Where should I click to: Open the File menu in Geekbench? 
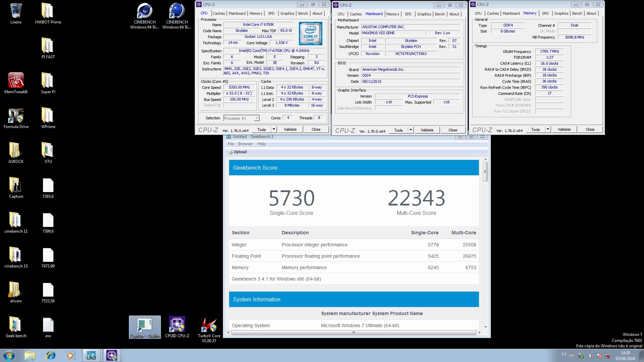pos(231,144)
